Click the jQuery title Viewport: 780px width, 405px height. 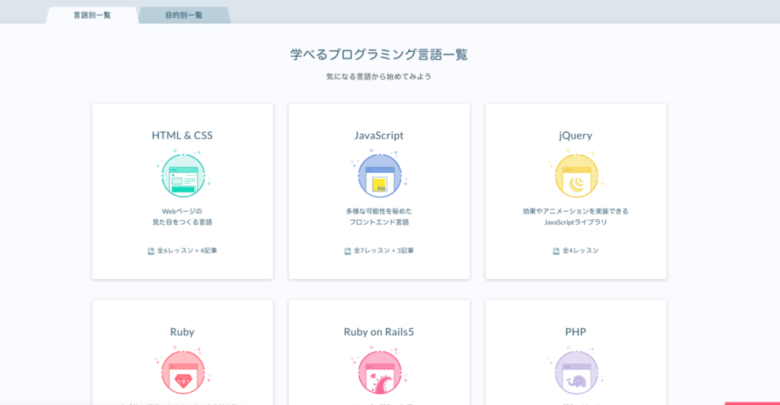[576, 135]
